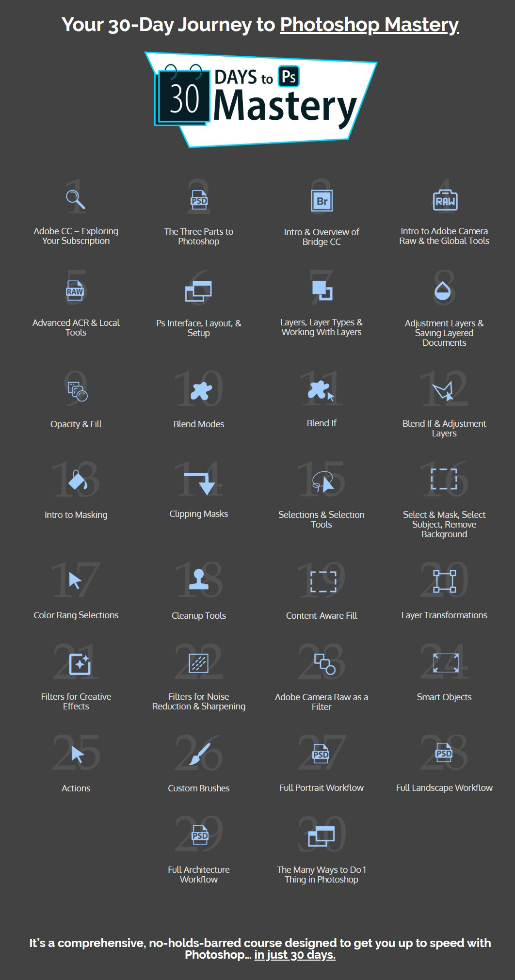
Task: Click the cursor icon above Actions
Action: [x=78, y=755]
